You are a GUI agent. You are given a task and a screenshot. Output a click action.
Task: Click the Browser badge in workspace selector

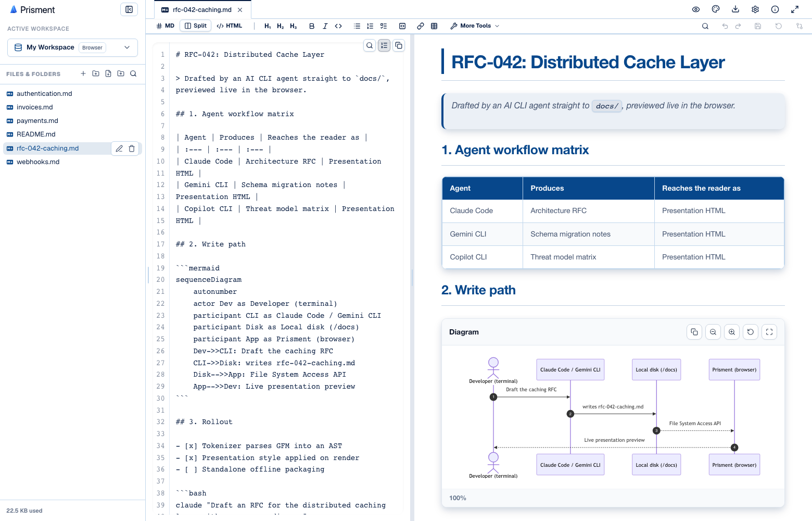pyautogui.click(x=92, y=47)
